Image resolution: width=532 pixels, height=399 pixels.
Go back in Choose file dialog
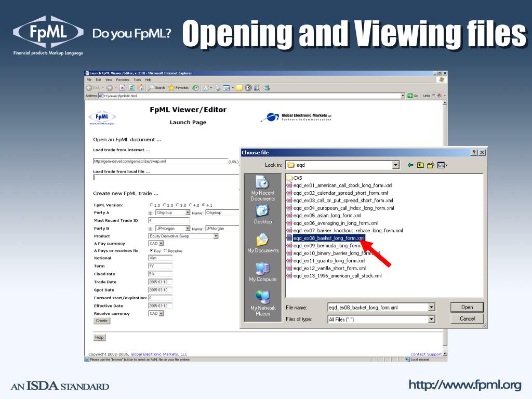pos(410,165)
